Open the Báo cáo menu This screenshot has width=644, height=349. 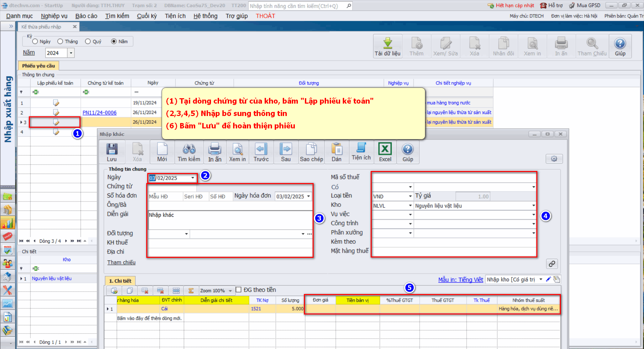pyautogui.click(x=86, y=16)
